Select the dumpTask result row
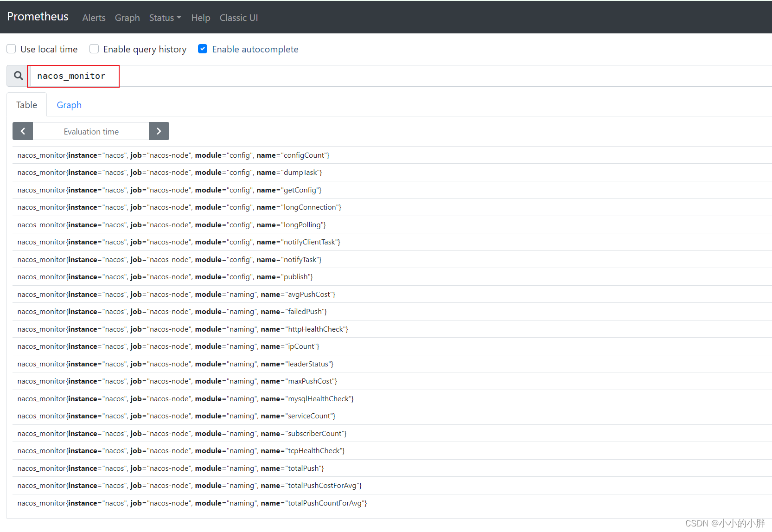The width and height of the screenshot is (772, 532). pos(392,173)
